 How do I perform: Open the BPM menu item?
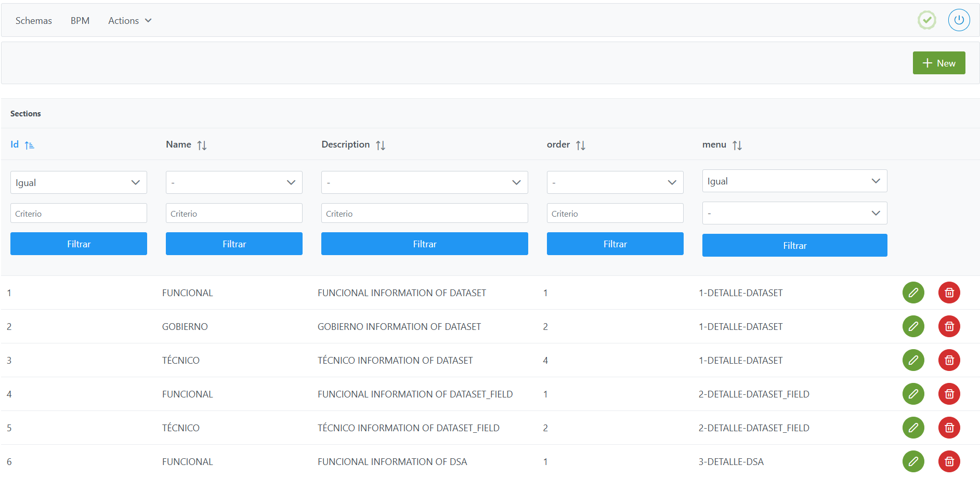80,21
